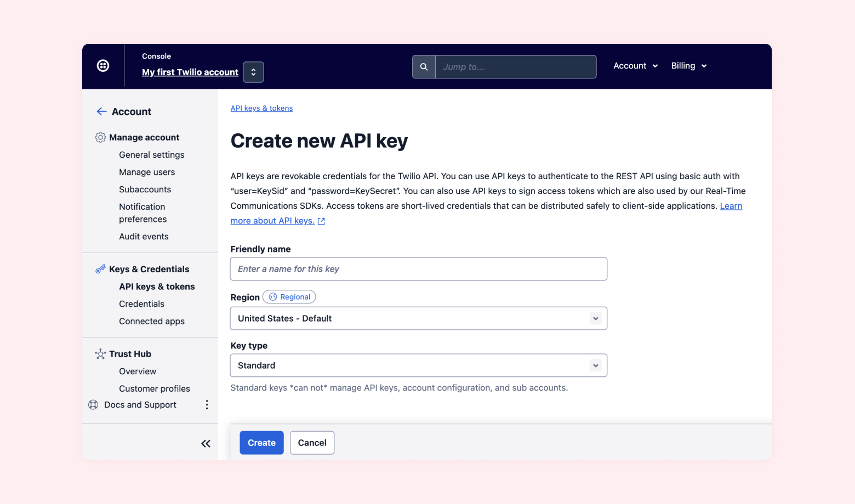This screenshot has width=855, height=504.
Task: Click the Standard keys helper text
Action: click(399, 388)
